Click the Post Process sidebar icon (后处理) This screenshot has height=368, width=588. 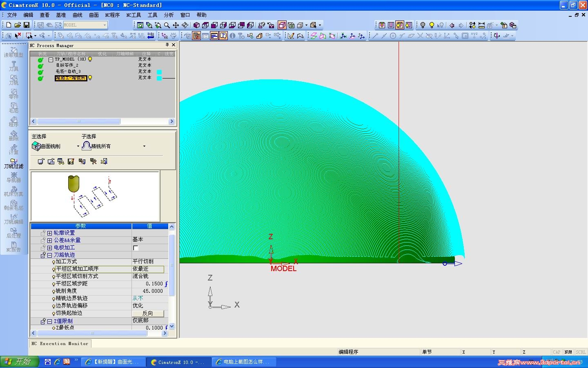click(x=13, y=233)
